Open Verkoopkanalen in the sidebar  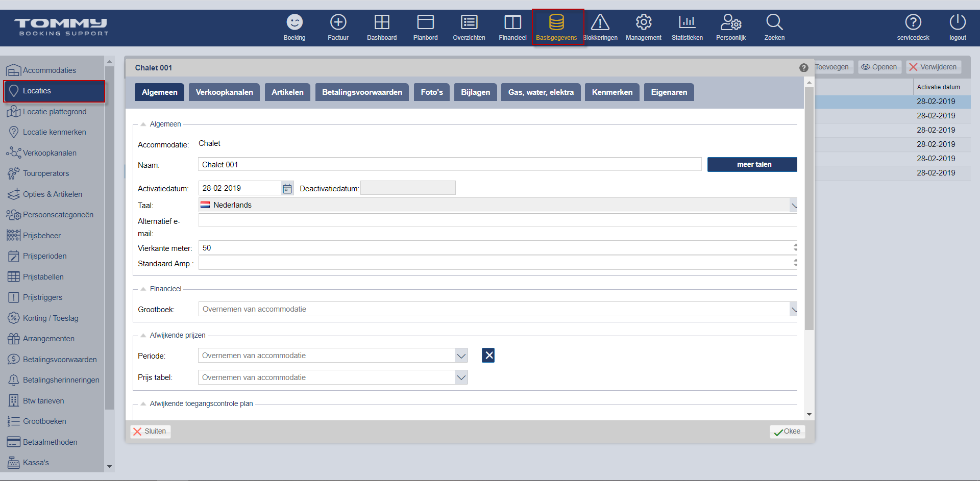point(53,153)
